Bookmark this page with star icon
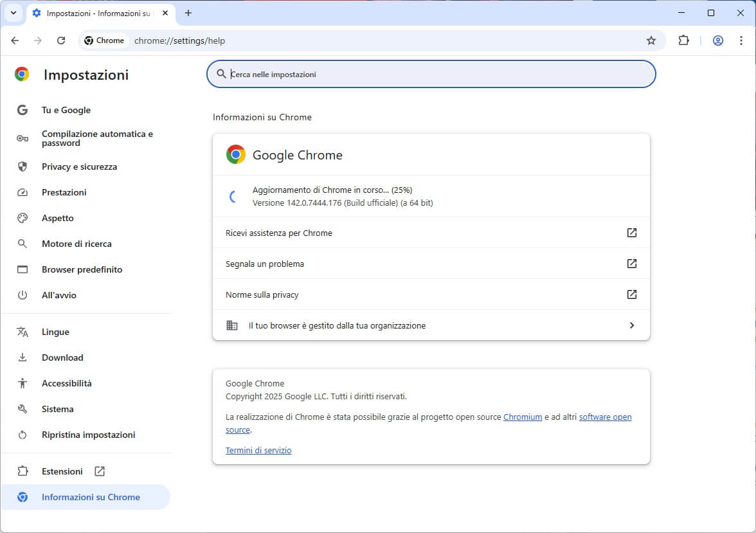Image resolution: width=756 pixels, height=533 pixels. click(651, 41)
